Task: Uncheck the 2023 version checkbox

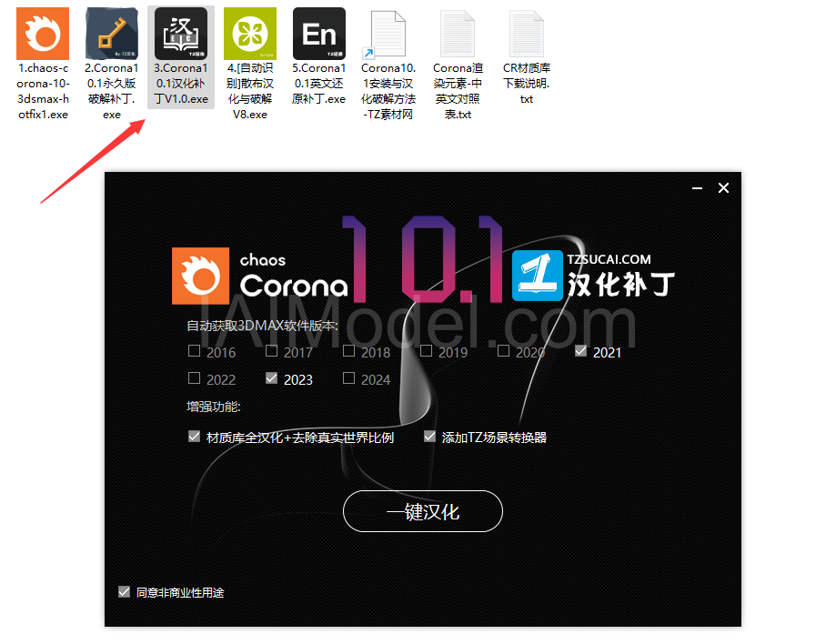Action: 271,378
